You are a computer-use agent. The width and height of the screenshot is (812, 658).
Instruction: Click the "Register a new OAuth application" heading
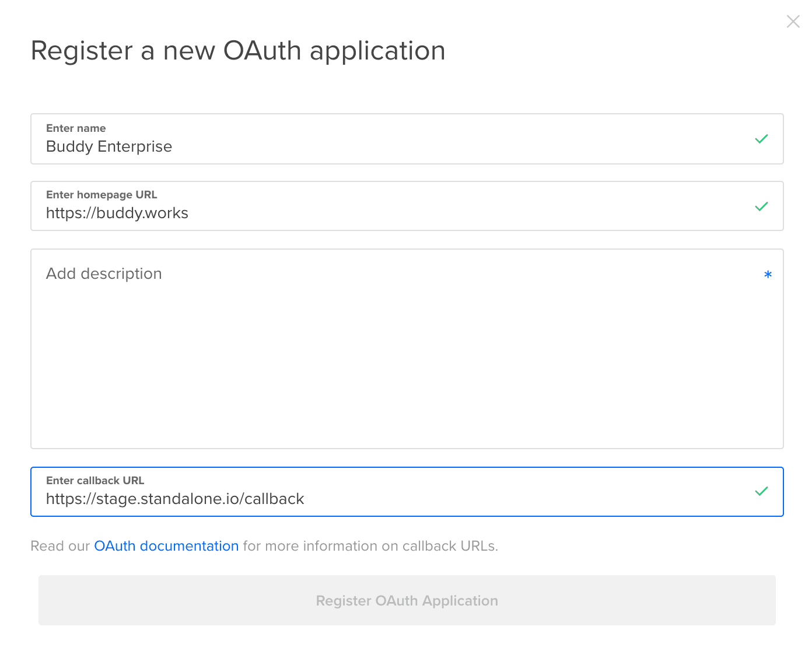pos(238,51)
